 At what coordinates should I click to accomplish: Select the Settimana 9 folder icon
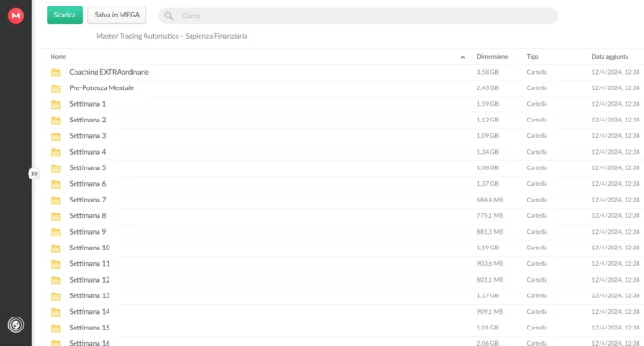point(55,232)
